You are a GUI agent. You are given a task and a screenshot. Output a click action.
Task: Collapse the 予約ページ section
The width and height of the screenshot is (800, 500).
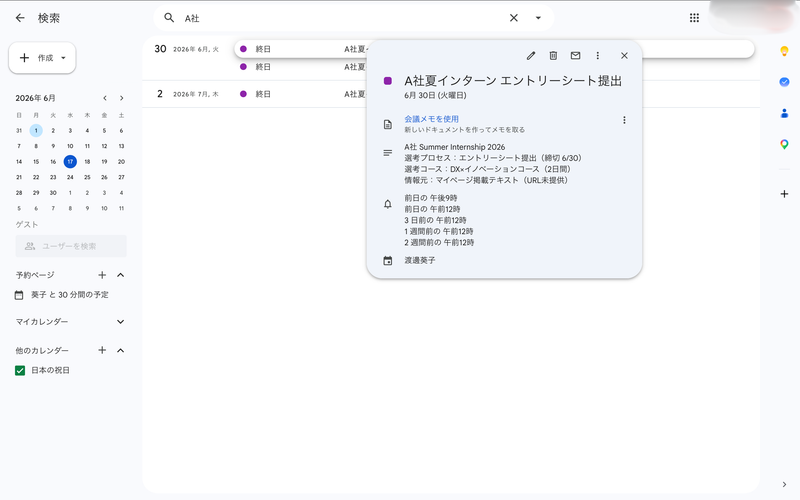pos(120,275)
